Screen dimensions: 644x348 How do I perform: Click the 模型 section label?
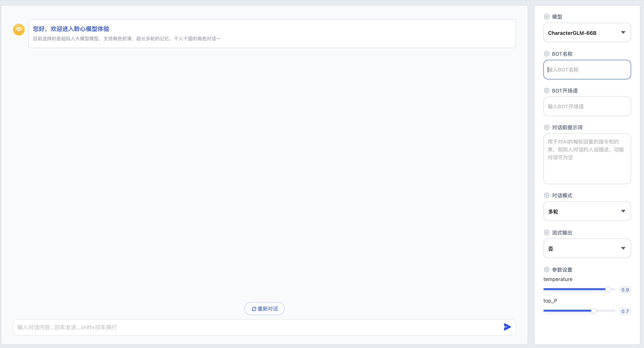coord(557,17)
